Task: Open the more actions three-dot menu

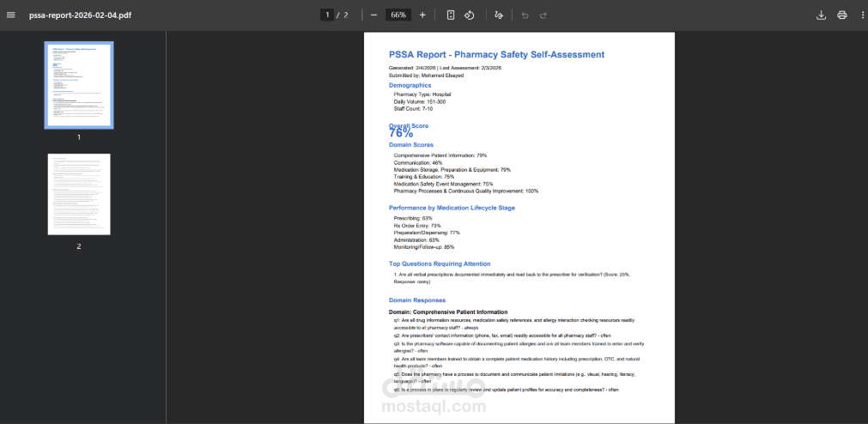Action: [863, 15]
